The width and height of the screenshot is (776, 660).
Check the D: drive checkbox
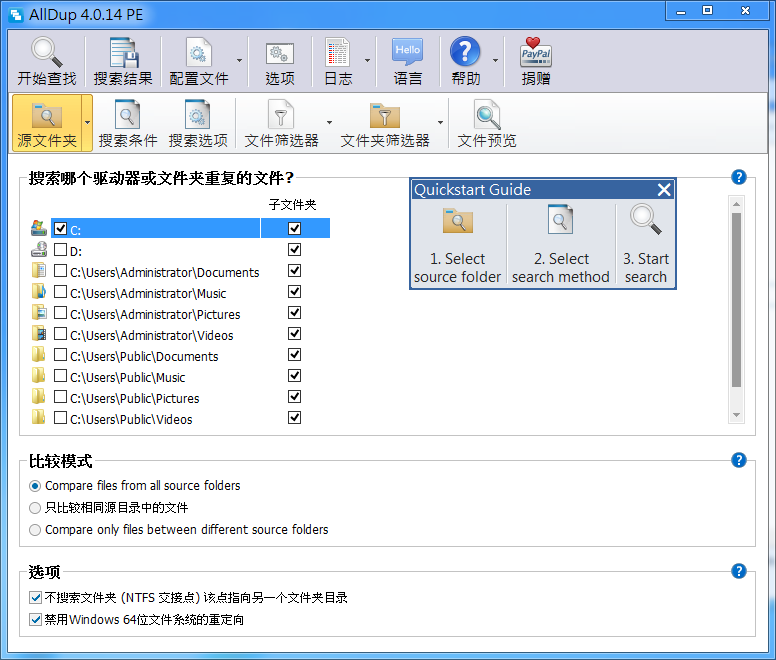(x=60, y=249)
